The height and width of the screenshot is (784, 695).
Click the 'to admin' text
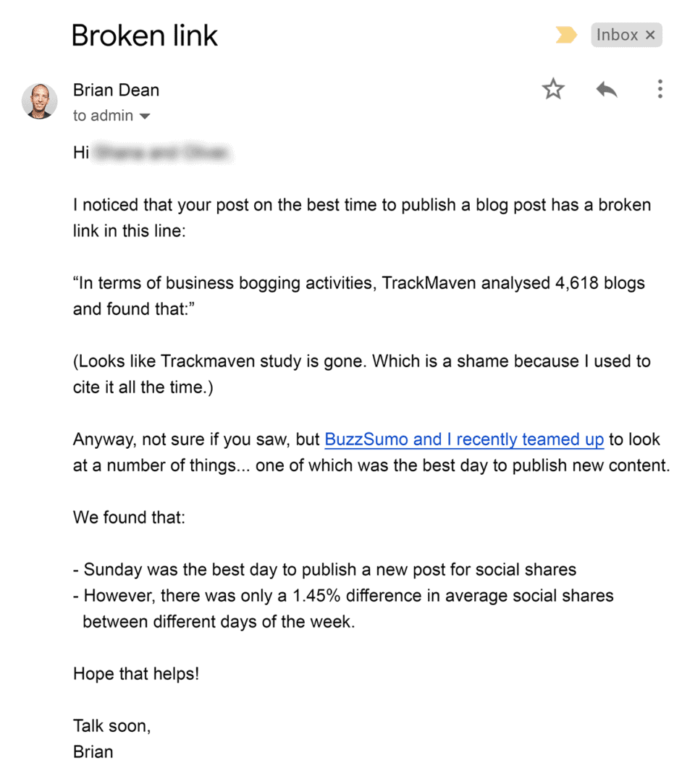coord(104,115)
